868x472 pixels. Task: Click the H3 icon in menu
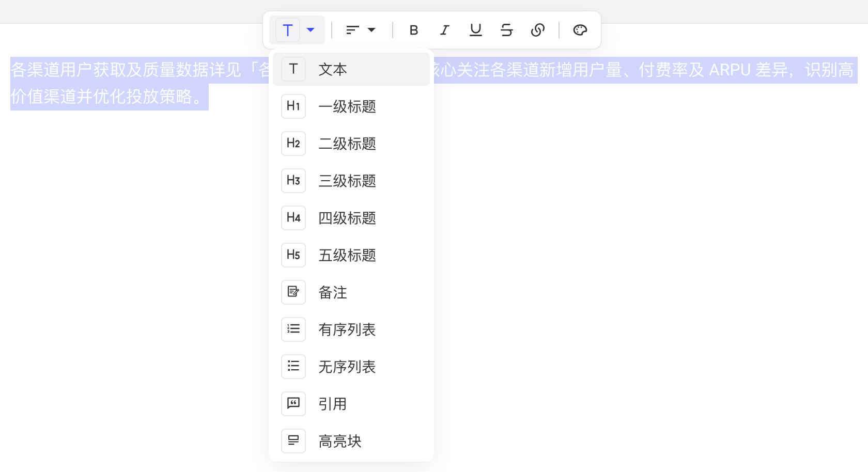(293, 181)
